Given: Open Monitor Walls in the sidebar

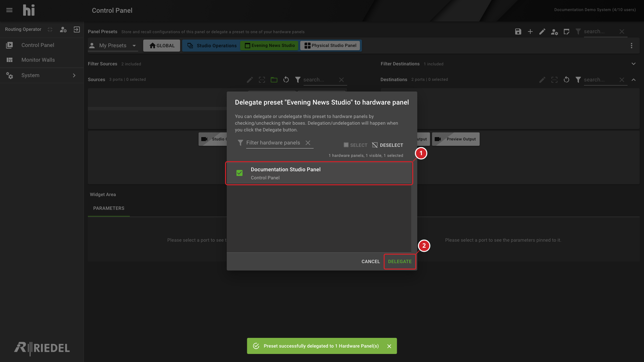Looking at the screenshot, I should [42, 60].
